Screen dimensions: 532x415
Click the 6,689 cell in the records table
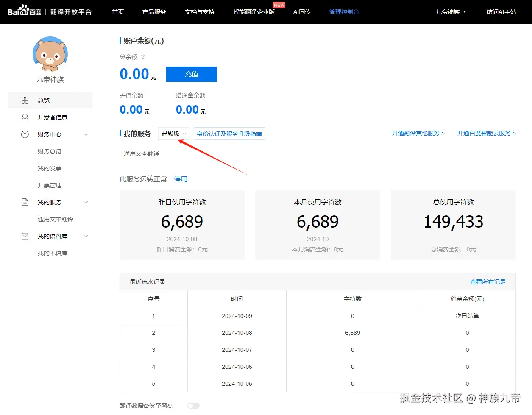353,333
